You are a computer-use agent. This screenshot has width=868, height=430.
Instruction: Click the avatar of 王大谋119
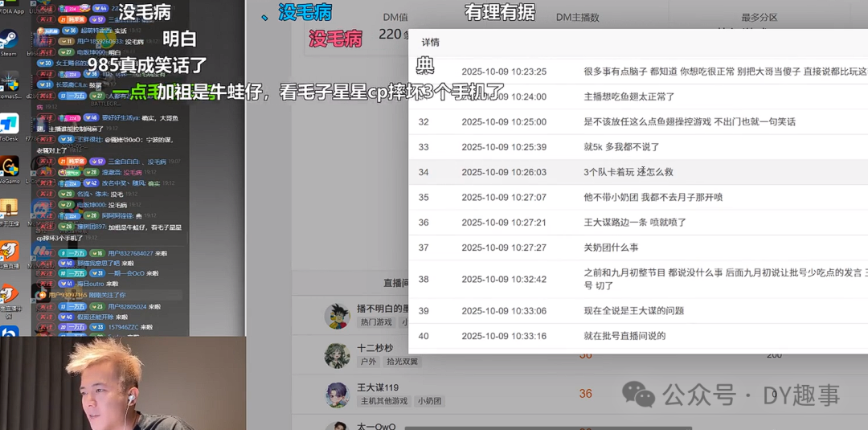click(337, 395)
